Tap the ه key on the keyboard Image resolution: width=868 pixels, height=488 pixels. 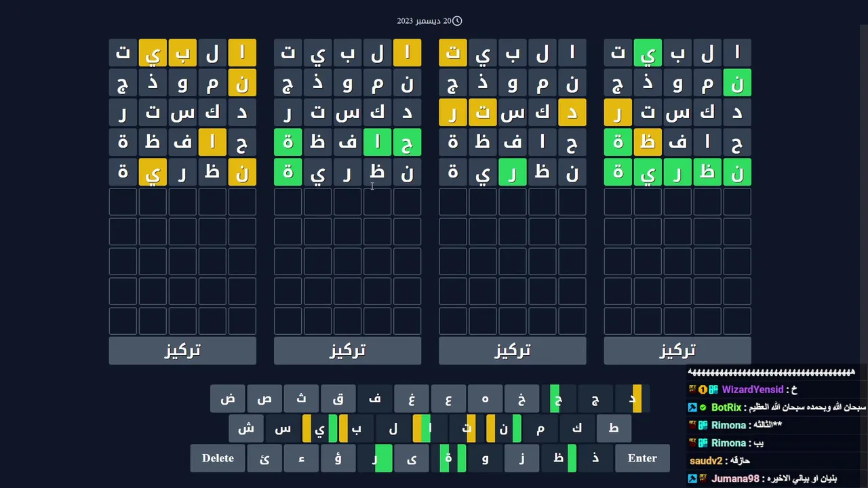(485, 399)
